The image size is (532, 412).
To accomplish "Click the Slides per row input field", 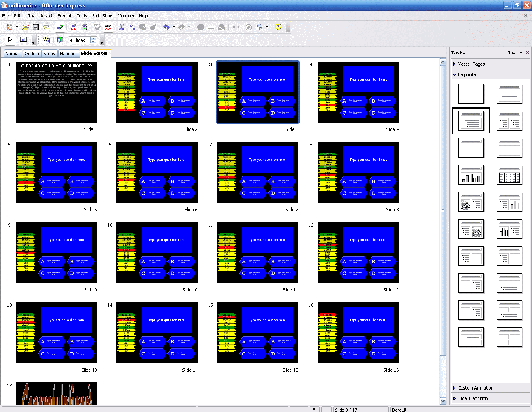I will click(79, 40).
